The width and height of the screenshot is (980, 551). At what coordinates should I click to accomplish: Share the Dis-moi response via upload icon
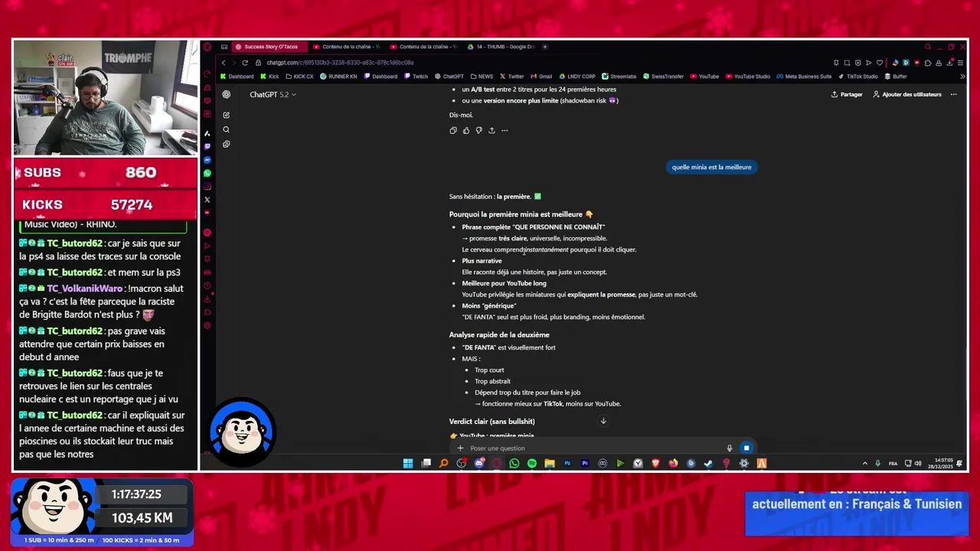point(492,130)
